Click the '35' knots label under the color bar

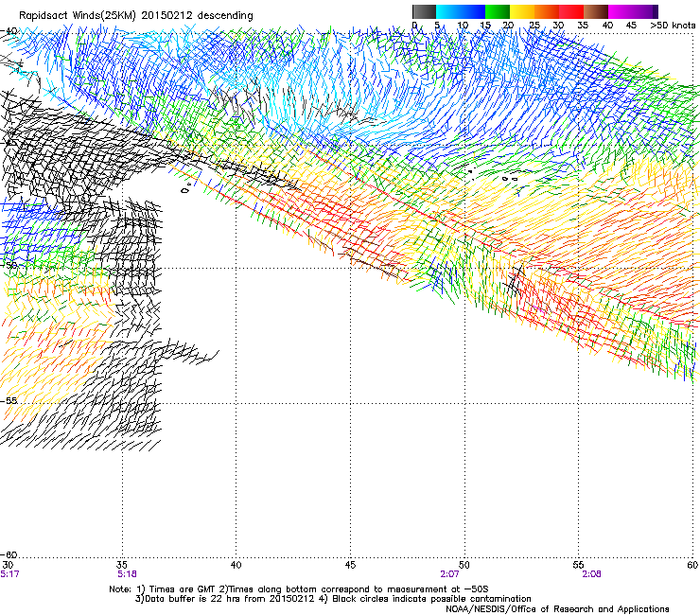(x=583, y=25)
